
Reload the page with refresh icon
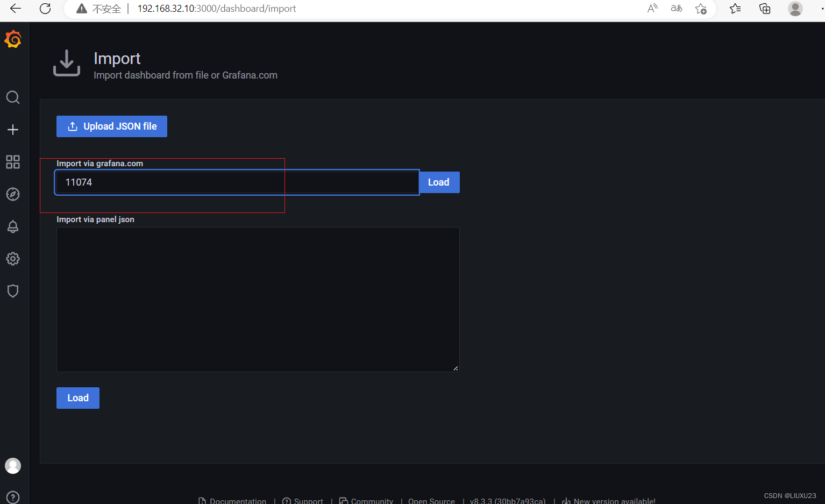pos(45,9)
